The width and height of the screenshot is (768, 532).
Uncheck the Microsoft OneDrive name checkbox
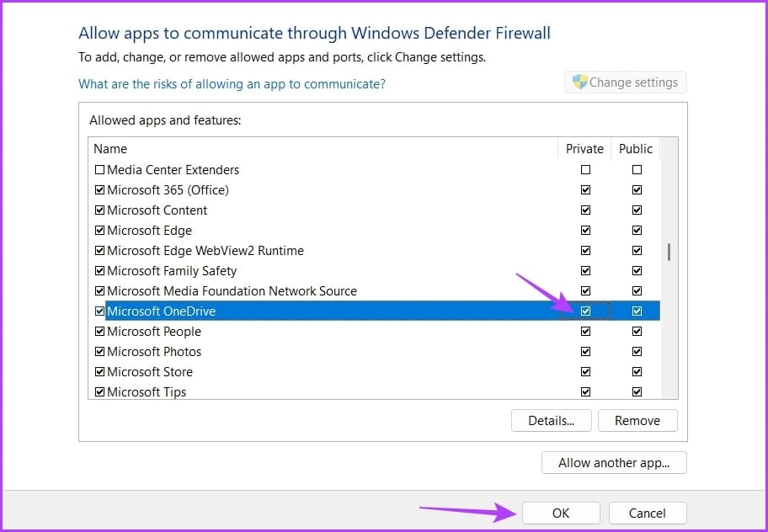pos(99,311)
